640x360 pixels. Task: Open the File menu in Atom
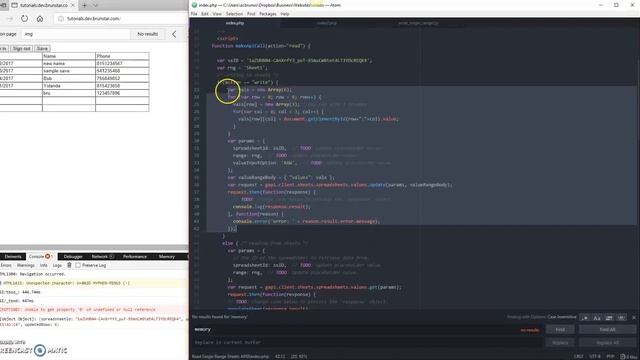pos(194,14)
